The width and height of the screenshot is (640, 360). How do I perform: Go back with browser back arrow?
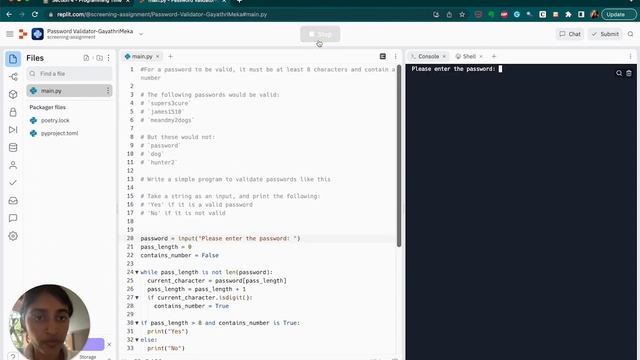point(9,14)
